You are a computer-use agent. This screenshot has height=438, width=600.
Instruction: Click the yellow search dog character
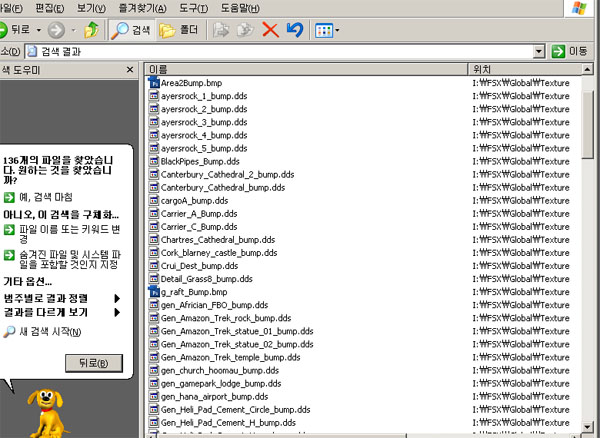tap(46, 413)
